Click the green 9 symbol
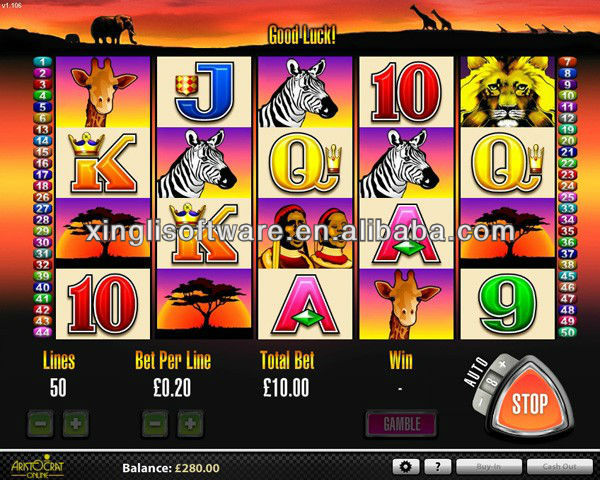 pyautogui.click(x=507, y=304)
